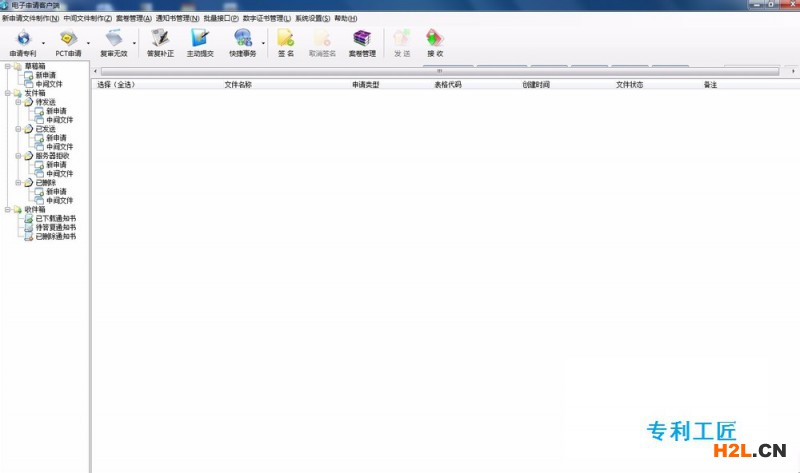Screen dimensions: 800x473
Task: Open dropdown arrow next to 快捷事务
Action: coord(263,43)
